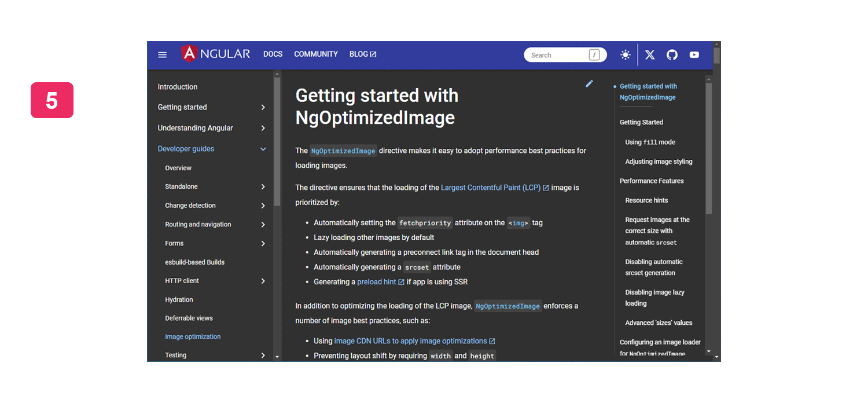Select Image optimization in sidebar

pos(193,336)
